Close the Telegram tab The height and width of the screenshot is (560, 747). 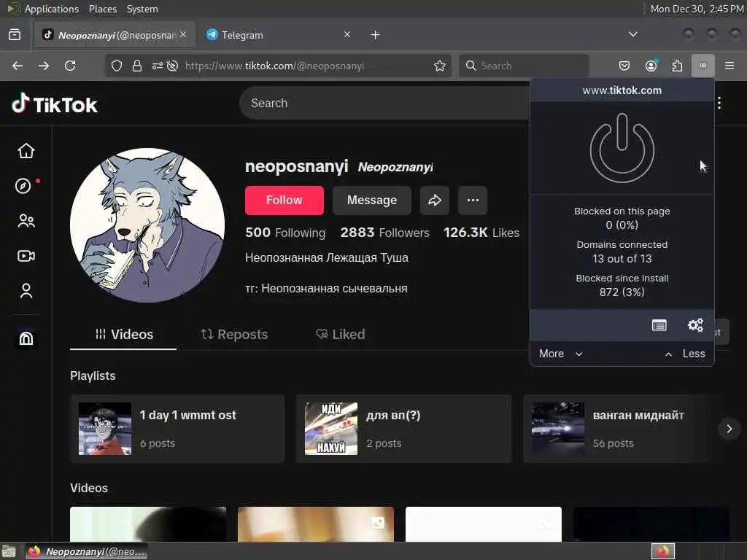pyautogui.click(x=347, y=34)
